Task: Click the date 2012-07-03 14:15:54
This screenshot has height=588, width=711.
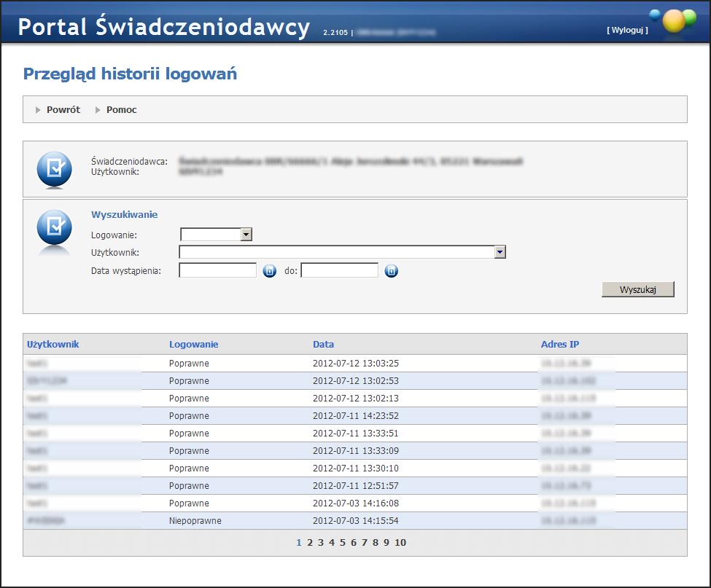Action: tap(356, 521)
